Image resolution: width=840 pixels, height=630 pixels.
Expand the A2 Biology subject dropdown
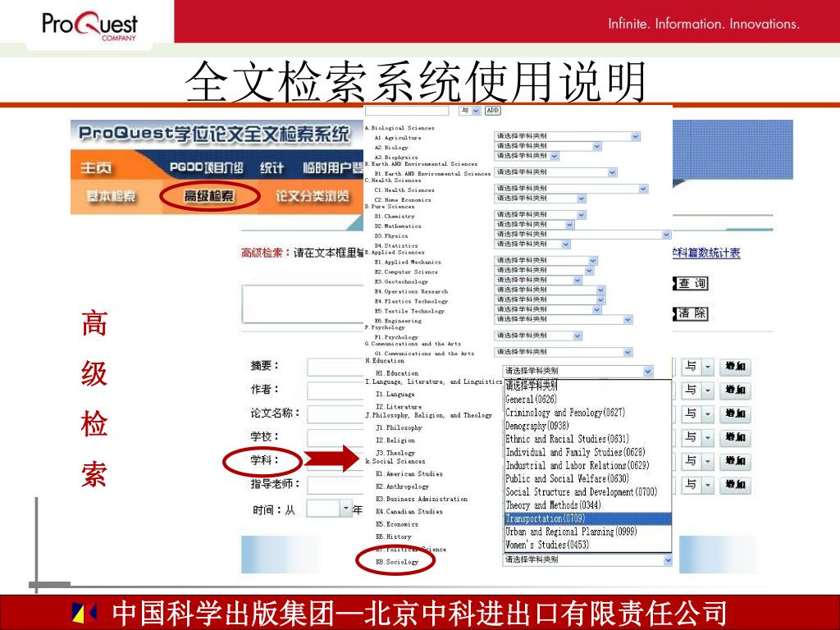coord(547,146)
